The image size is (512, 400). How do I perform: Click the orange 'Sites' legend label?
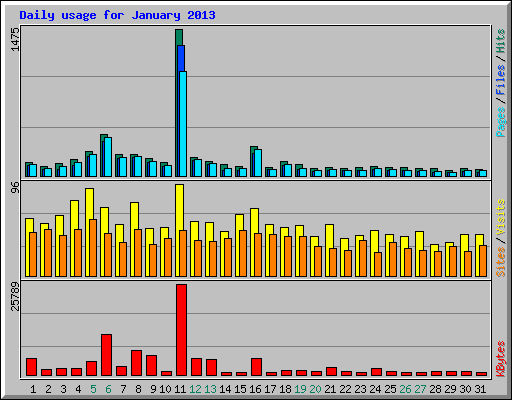[501, 262]
